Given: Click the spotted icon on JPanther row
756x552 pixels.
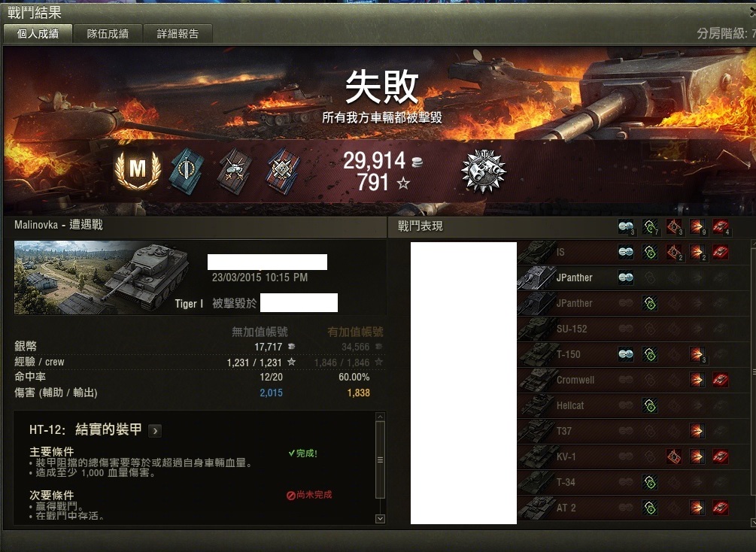Looking at the screenshot, I should pos(626,278).
